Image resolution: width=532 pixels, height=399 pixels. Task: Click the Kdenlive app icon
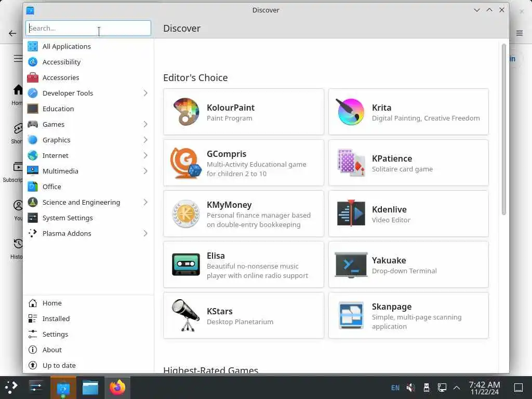(x=351, y=214)
